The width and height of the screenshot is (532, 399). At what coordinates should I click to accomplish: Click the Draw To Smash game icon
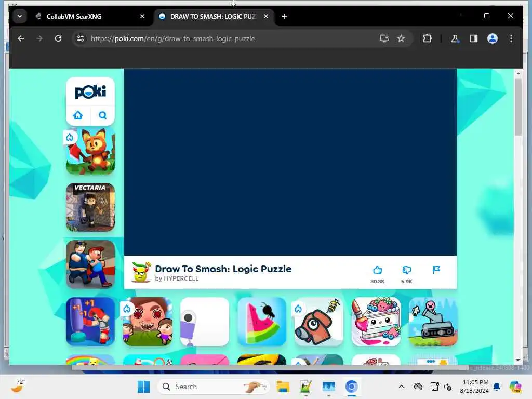[141, 272]
